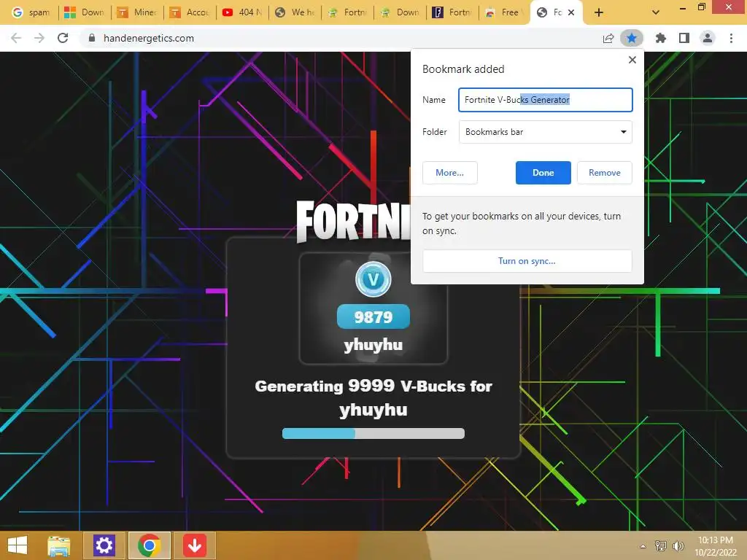
Task: Remove the bookmark
Action: (605, 172)
